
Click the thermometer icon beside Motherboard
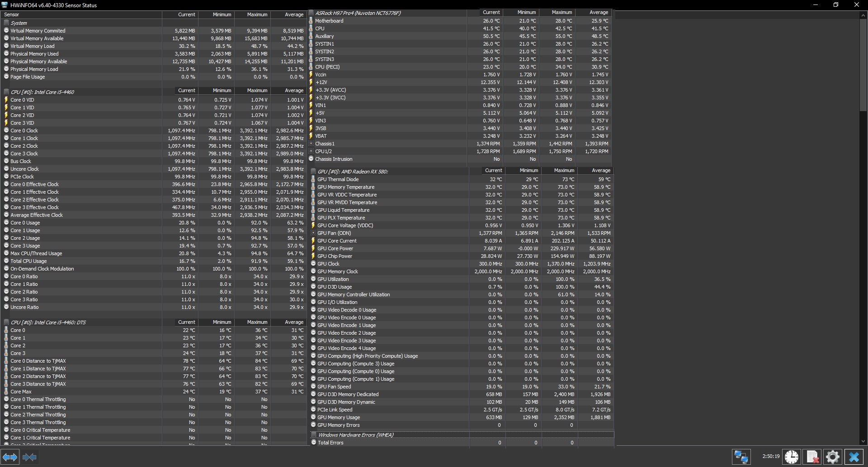(x=311, y=21)
